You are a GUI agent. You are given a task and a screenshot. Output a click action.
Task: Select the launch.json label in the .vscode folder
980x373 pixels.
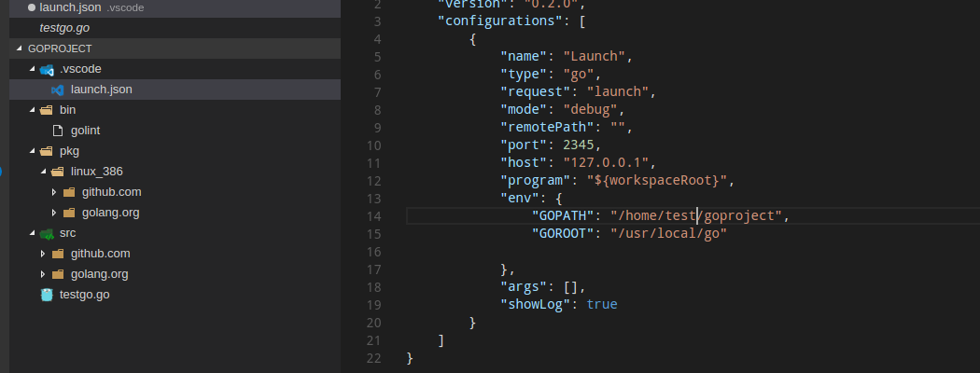[x=101, y=90]
